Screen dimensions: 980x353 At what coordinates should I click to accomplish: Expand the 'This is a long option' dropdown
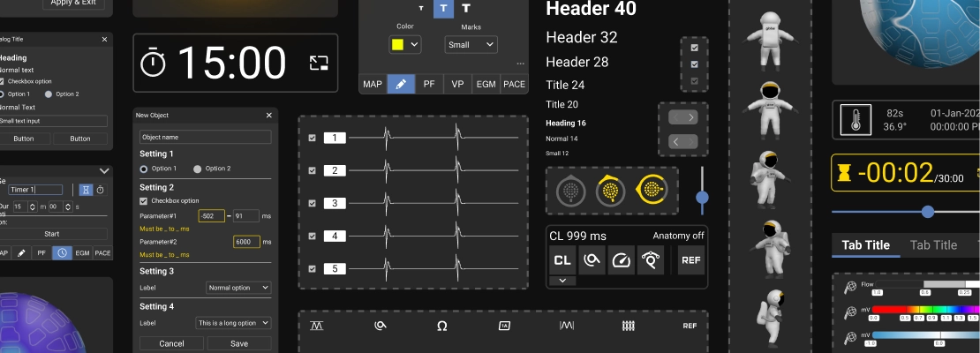tap(233, 323)
